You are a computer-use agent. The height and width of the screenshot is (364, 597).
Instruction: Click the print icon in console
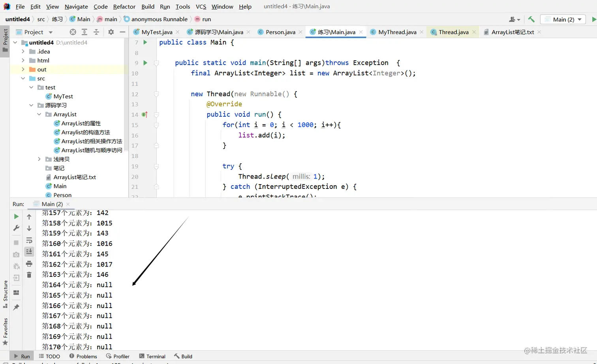pyautogui.click(x=29, y=263)
